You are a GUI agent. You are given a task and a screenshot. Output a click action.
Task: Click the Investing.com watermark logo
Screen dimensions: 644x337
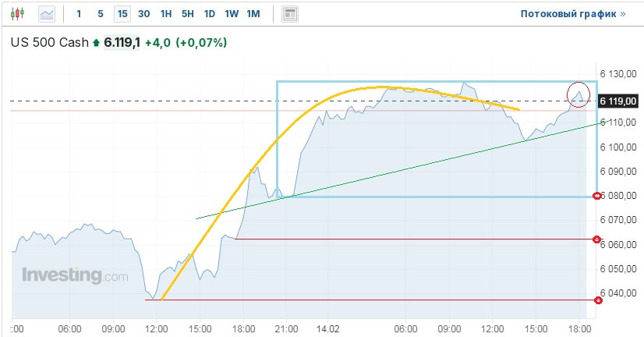75,276
